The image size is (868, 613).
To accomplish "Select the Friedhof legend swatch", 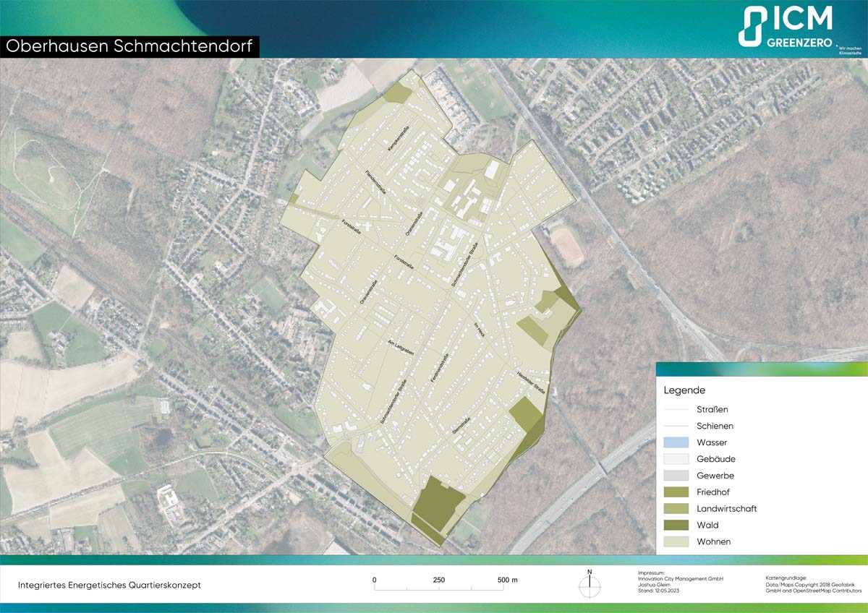I will tap(676, 492).
